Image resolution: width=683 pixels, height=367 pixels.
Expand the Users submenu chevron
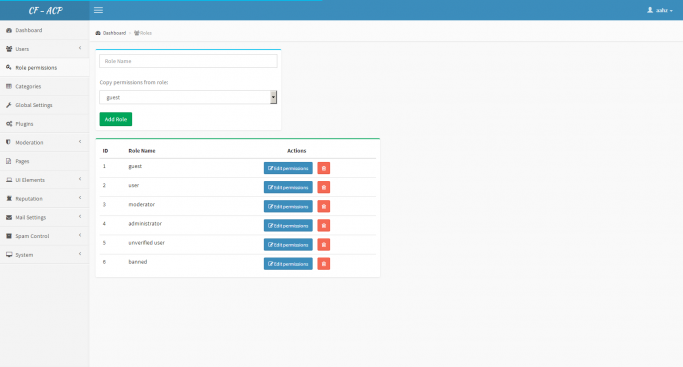(80, 48)
